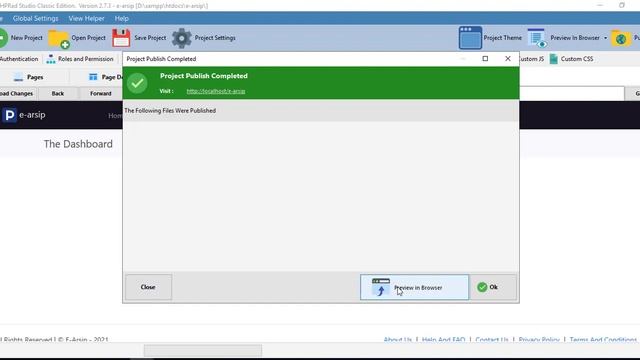Click the green success checkmark icon
The width and height of the screenshot is (640, 360).
pos(137,83)
